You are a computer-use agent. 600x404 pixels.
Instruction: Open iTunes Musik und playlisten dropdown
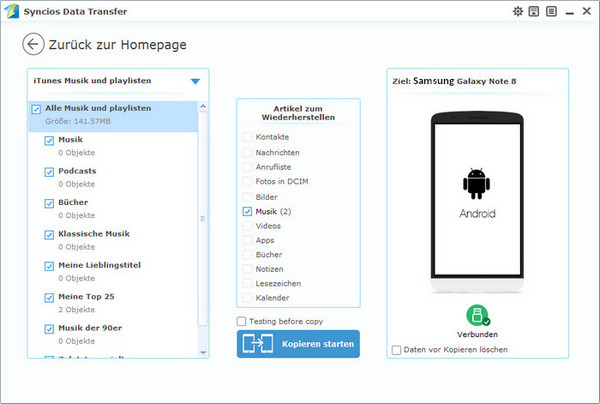(195, 81)
